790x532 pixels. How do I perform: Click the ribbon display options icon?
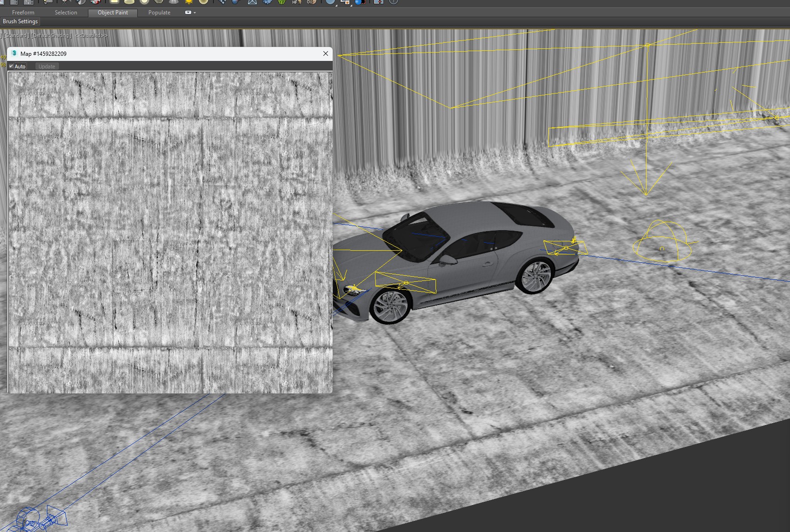(188, 13)
